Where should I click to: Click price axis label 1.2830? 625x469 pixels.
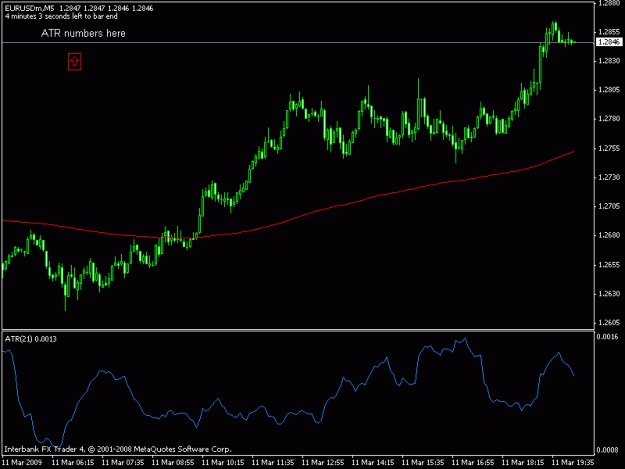click(609, 61)
